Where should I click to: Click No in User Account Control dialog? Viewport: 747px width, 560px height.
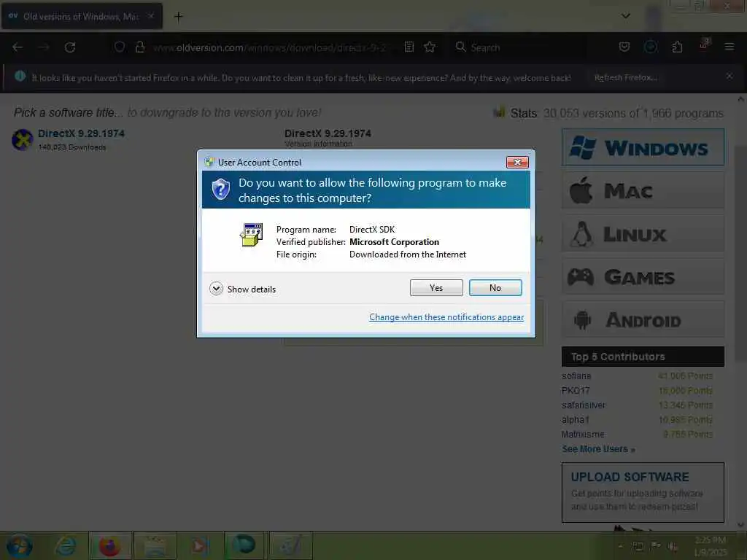click(495, 287)
